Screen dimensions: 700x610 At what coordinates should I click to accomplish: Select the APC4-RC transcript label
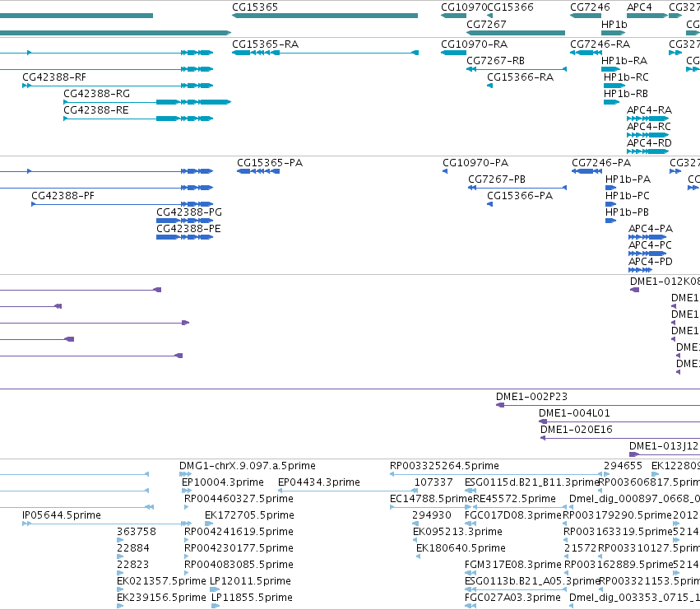click(649, 127)
